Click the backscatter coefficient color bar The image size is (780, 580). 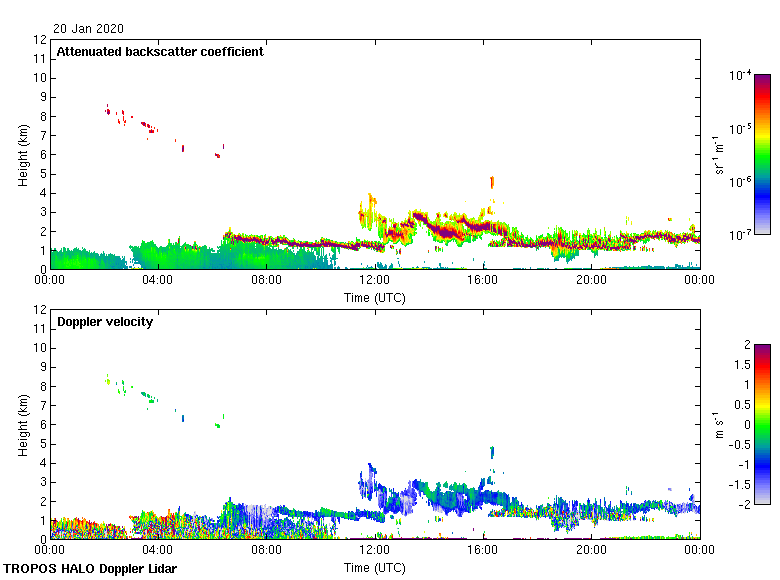pyautogui.click(x=762, y=154)
